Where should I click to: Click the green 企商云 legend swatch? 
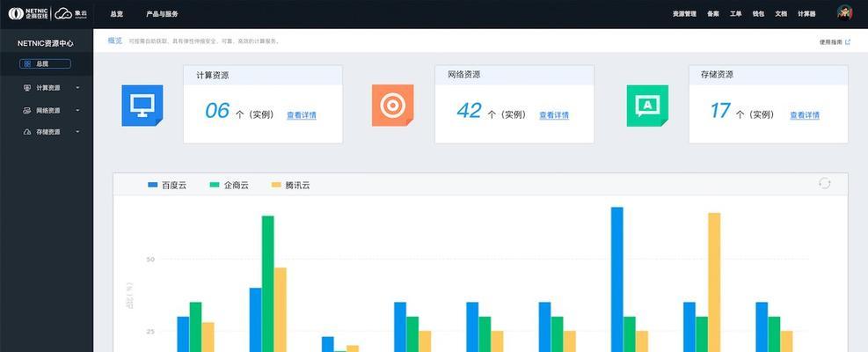(215, 185)
